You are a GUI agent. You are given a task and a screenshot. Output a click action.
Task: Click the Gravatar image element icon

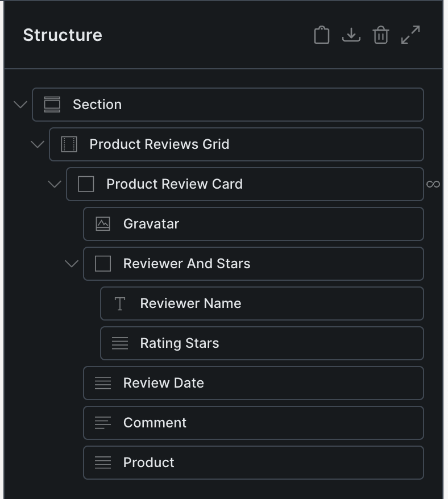point(103,224)
